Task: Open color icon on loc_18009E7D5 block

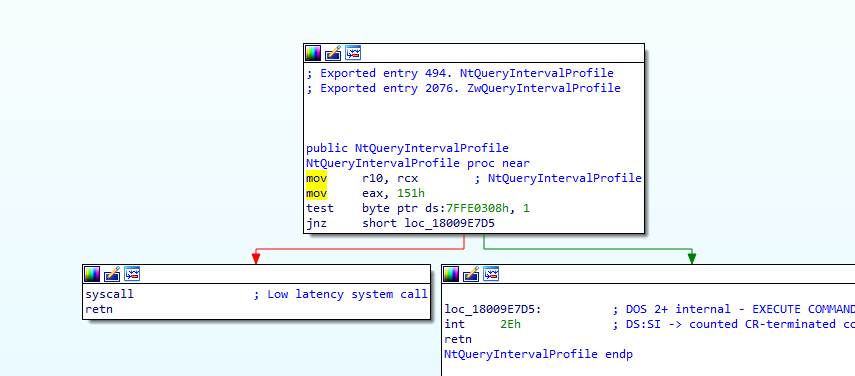Action: point(451,274)
